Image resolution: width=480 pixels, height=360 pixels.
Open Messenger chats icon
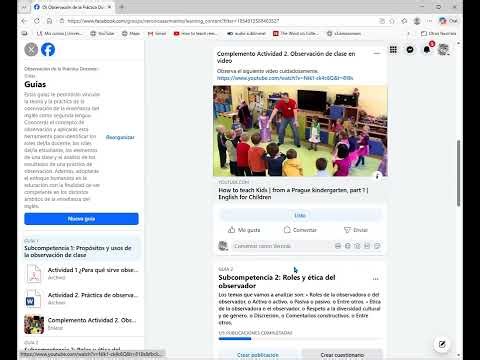click(410, 50)
